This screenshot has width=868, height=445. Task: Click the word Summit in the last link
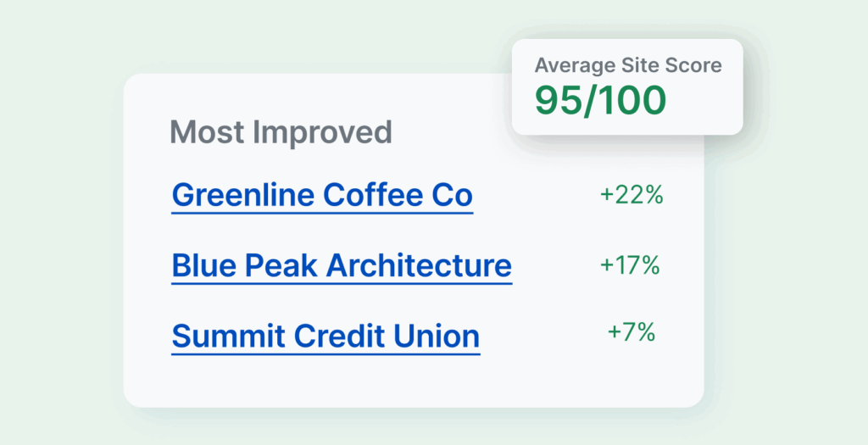[227, 336]
